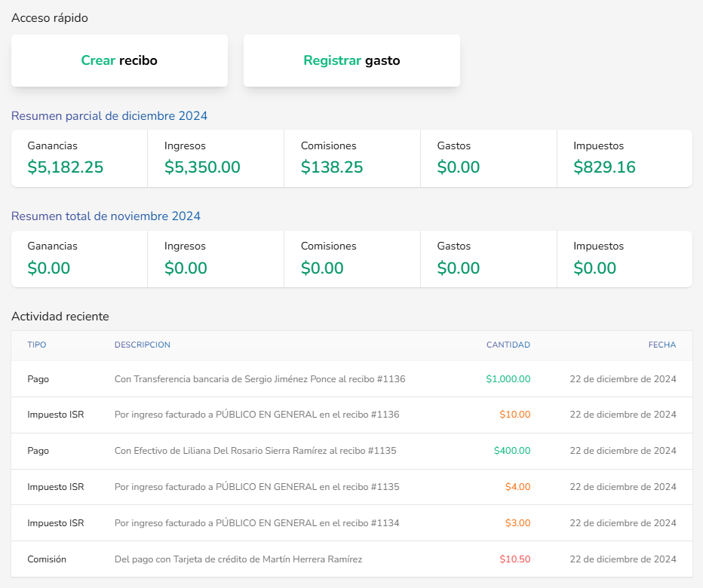This screenshot has height=588, width=703.
Task: Select the December Comisiones value $138.25
Action: tap(332, 167)
